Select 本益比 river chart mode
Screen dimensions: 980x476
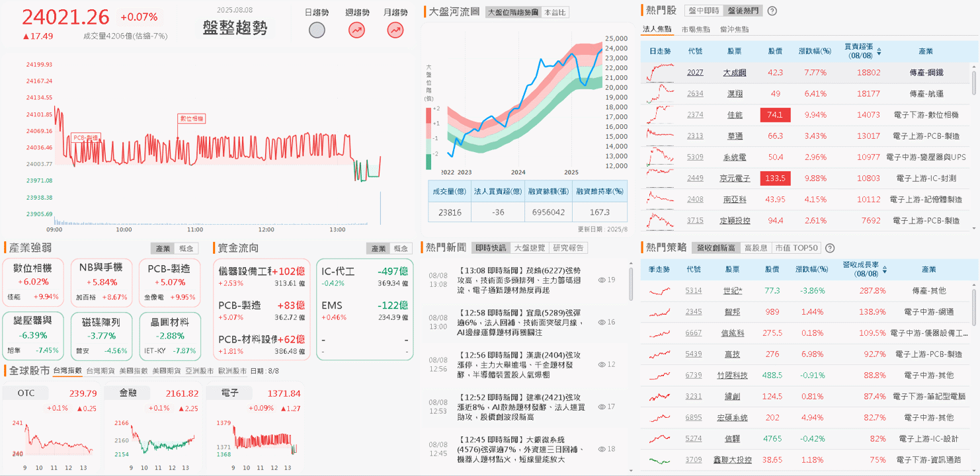554,13
